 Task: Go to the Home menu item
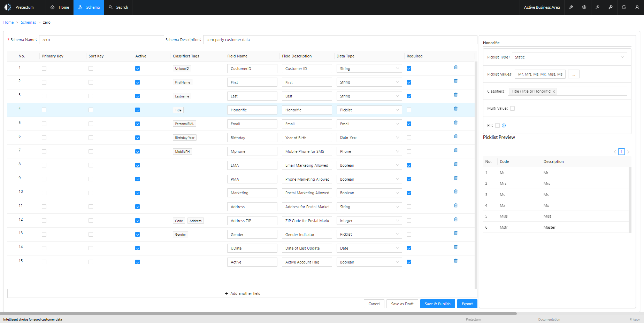point(60,7)
